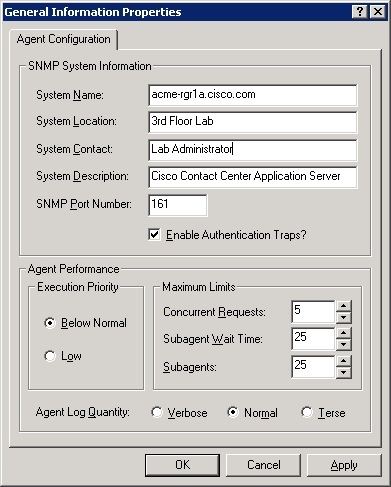Viewport: 391px width, 487px height.
Task: Focus the System Contact text box
Action: [x=253, y=150]
